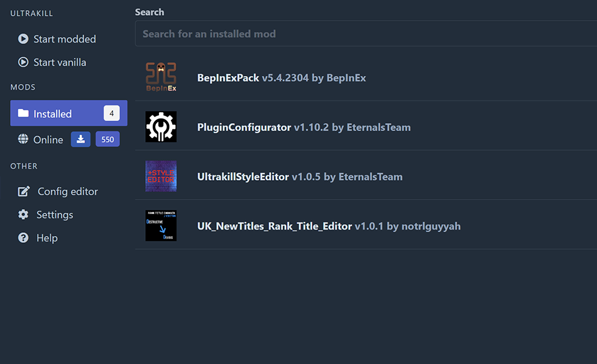The height and width of the screenshot is (364, 597).
Task: Select UK_NewTitles_Rank_Title_Editor v1.0.1 entry
Action: tap(366, 226)
